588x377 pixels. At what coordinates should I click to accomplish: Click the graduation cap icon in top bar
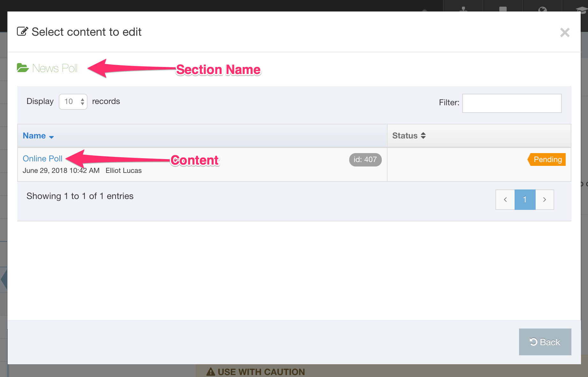582,10
